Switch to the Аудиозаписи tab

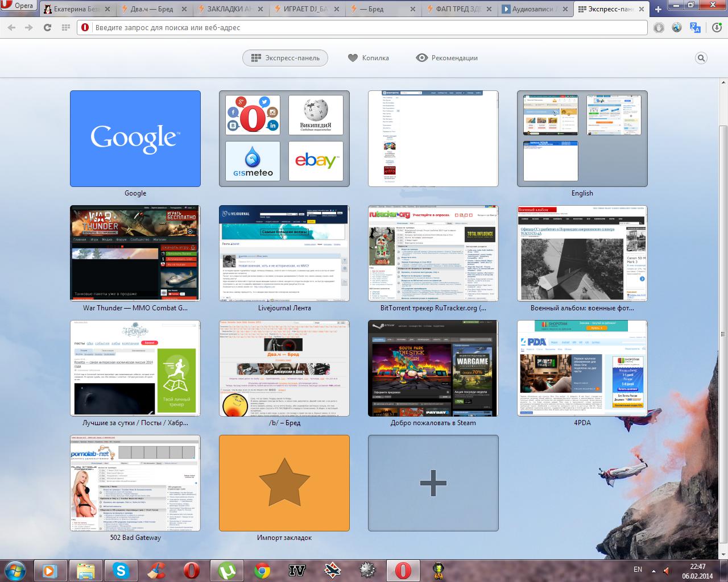coord(535,9)
